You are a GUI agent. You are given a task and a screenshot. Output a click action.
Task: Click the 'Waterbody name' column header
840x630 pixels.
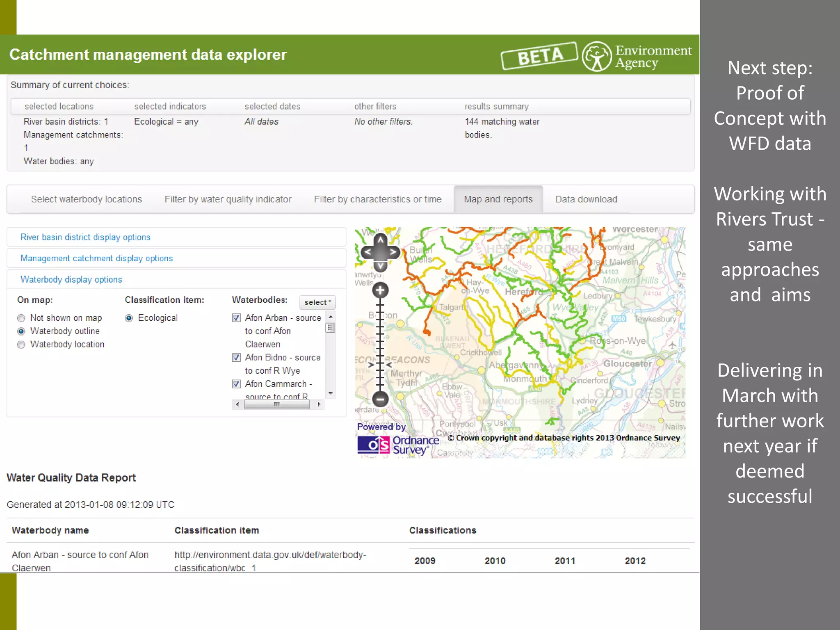click(x=50, y=530)
